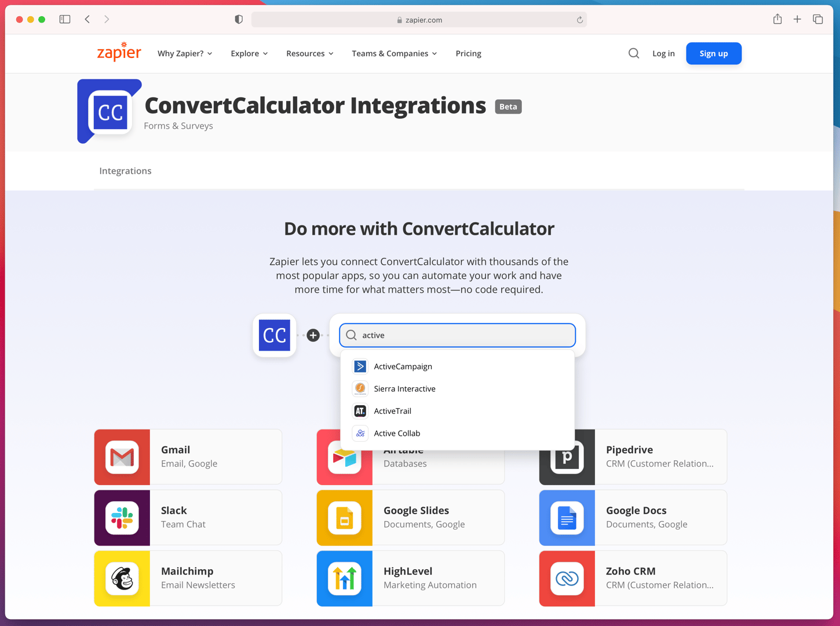The height and width of the screenshot is (626, 840).
Task: Click the Forms & Surveys category text
Action: [178, 126]
